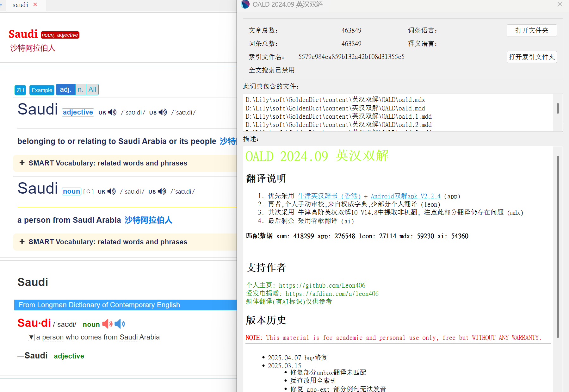Viewport: 569px width, 392px height.
Task: Switch to adj. part-of-speech tab
Action: pos(65,90)
